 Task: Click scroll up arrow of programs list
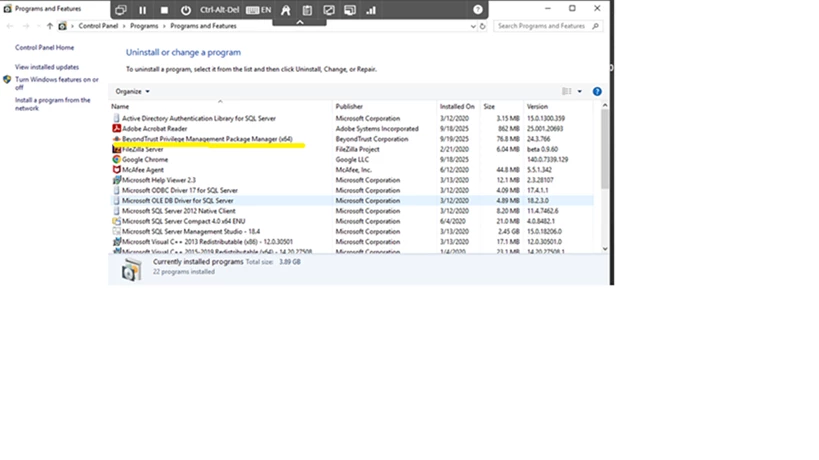point(605,105)
